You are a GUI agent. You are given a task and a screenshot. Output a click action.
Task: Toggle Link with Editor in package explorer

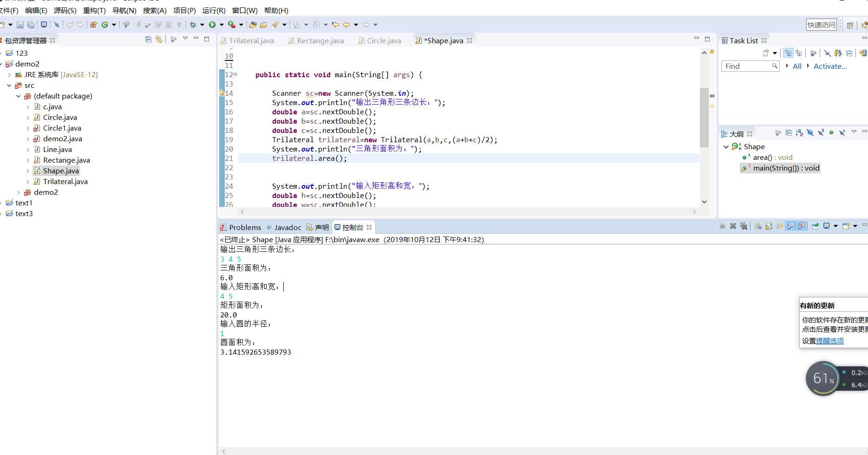159,40
